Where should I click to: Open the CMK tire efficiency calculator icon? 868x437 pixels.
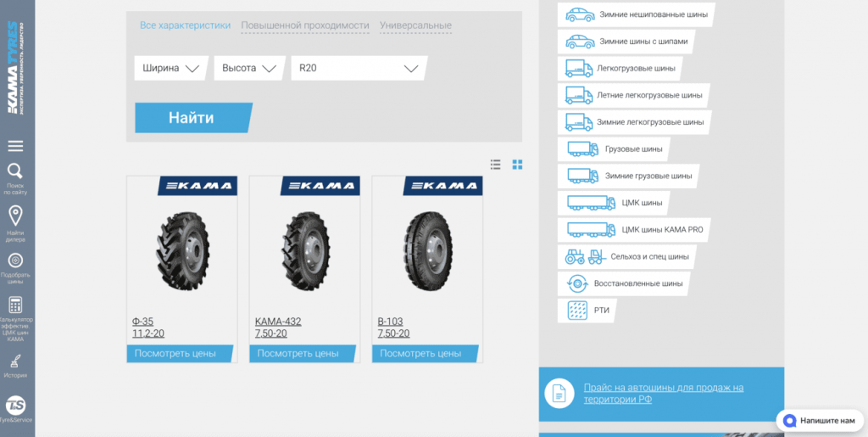[x=15, y=305]
